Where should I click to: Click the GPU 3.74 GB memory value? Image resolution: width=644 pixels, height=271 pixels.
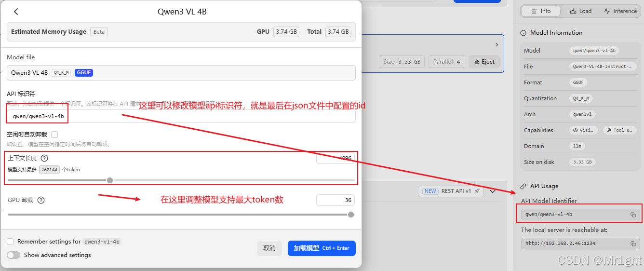[x=286, y=32]
